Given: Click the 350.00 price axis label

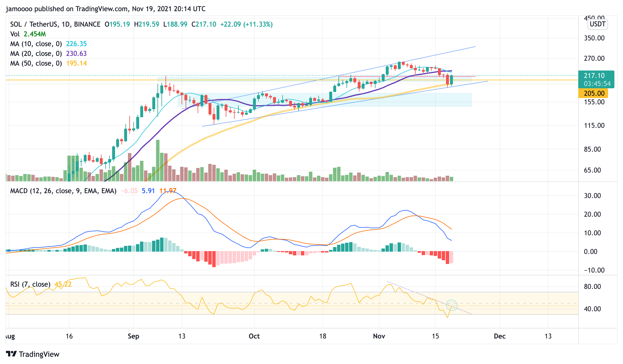Looking at the screenshot, I should (594, 38).
